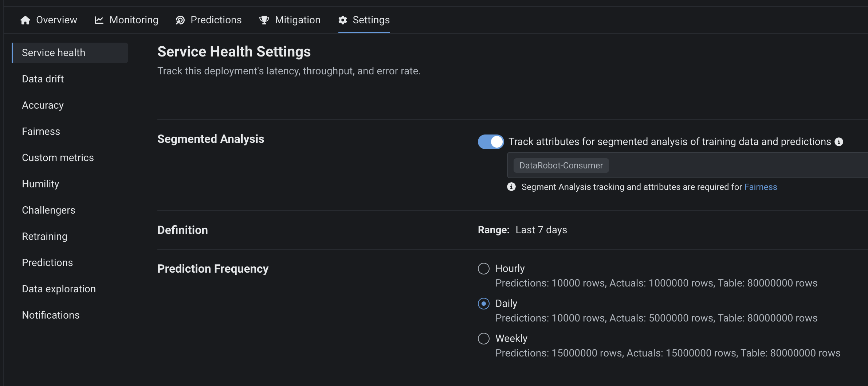The width and height of the screenshot is (868, 386).
Task: Switch to the Monitoring tab
Action: click(x=134, y=20)
